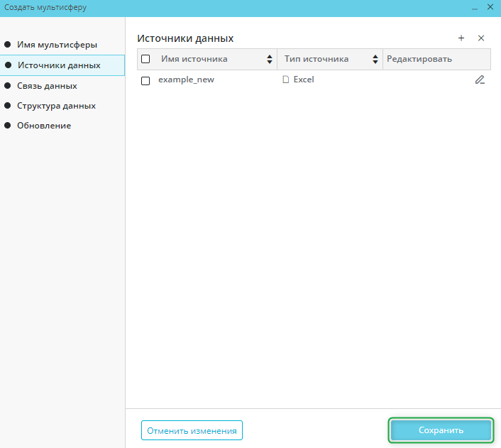Sort by Имя источника column arrows
This screenshot has width=501, height=448.
270,59
